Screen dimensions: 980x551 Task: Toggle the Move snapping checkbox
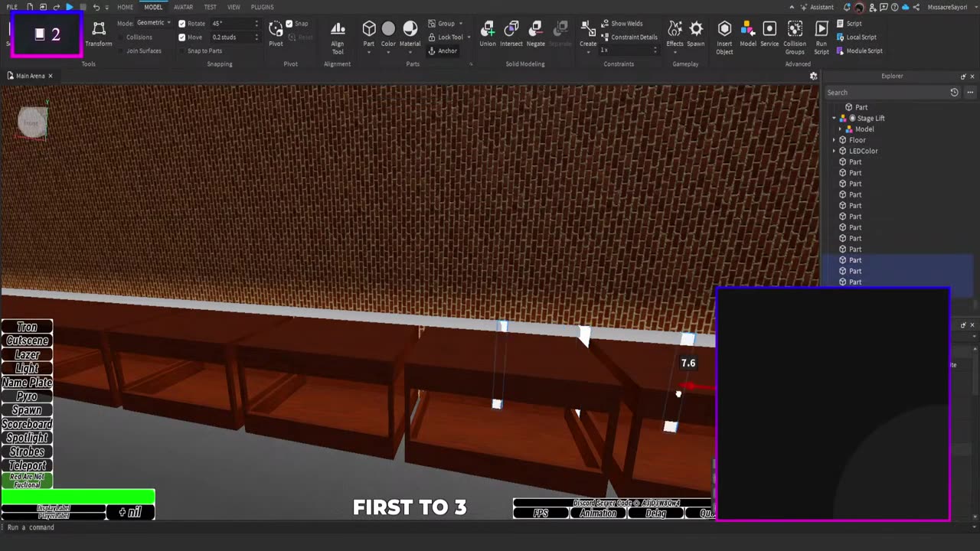coord(181,37)
